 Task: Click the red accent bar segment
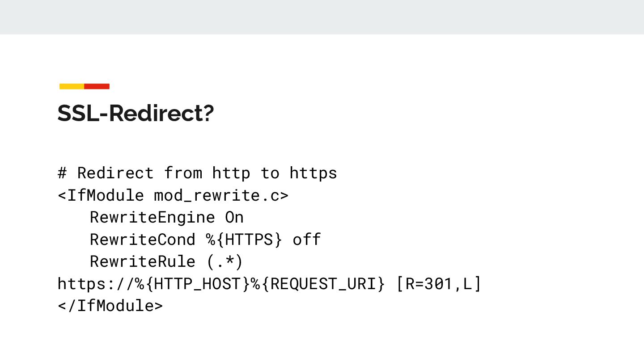coord(97,86)
